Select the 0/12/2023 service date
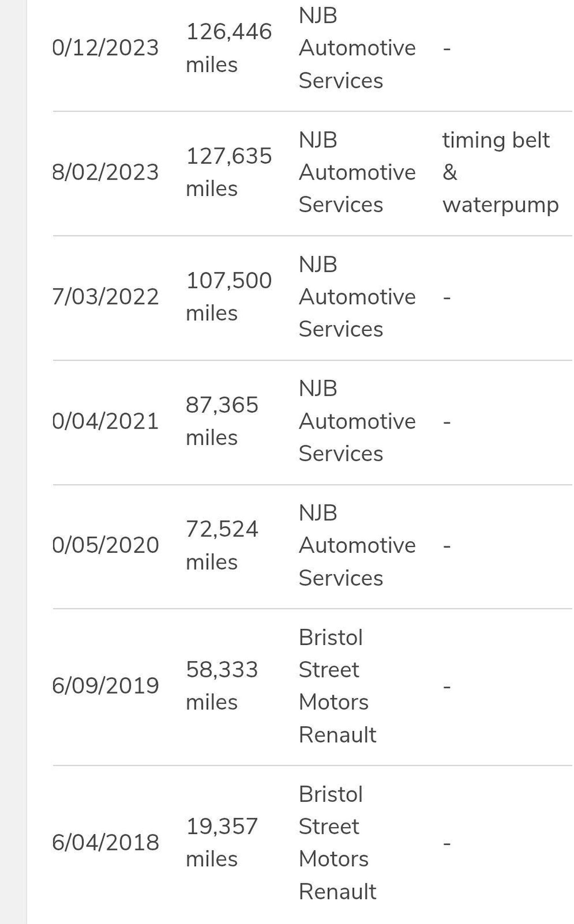 [x=105, y=48]
